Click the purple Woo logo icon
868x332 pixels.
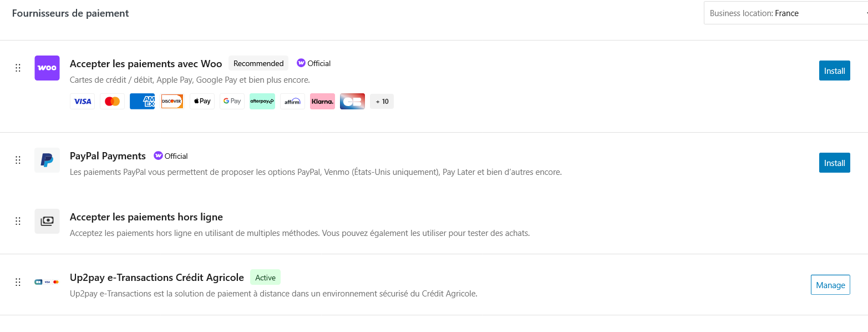[47, 68]
